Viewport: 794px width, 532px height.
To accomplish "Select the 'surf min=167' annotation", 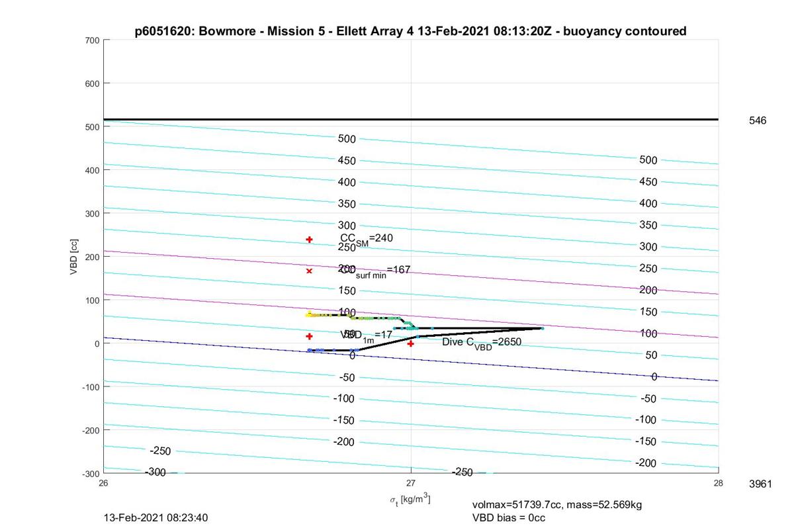I will coord(375,271).
